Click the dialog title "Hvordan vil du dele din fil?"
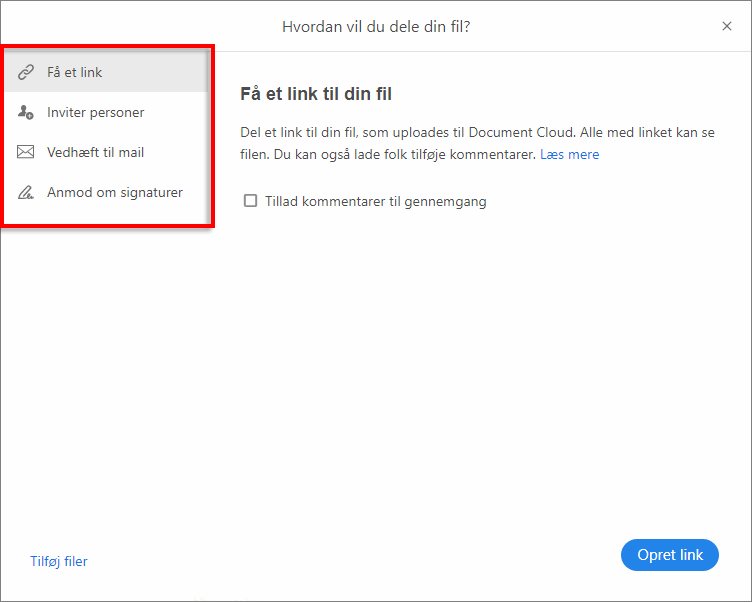752x602 pixels. [376, 26]
